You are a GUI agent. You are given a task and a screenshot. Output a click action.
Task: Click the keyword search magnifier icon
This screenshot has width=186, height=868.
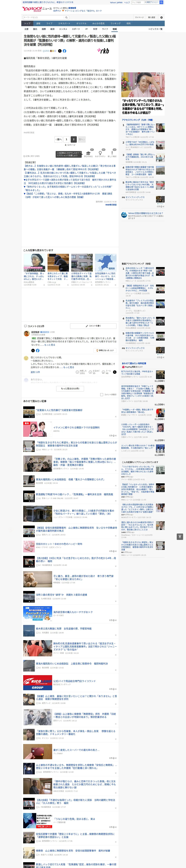coord(66,18)
